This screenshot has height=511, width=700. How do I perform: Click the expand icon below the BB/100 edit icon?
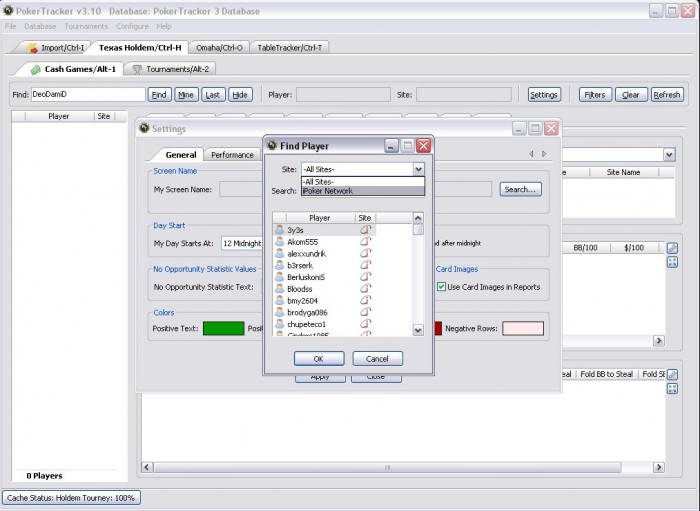pyautogui.click(x=672, y=262)
